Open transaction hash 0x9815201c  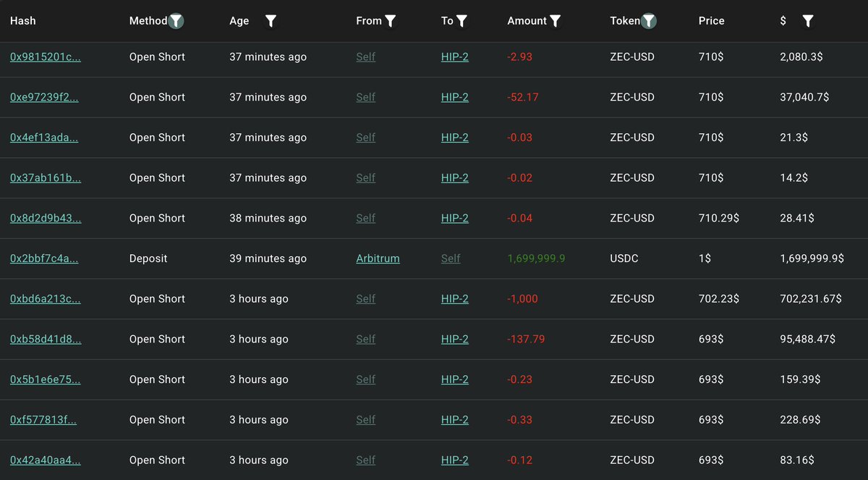46,57
